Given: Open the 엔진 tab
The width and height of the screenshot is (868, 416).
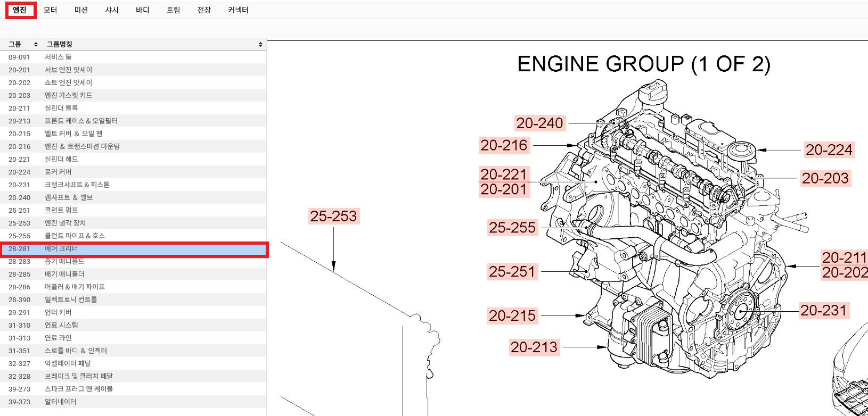Looking at the screenshot, I should 21,10.
